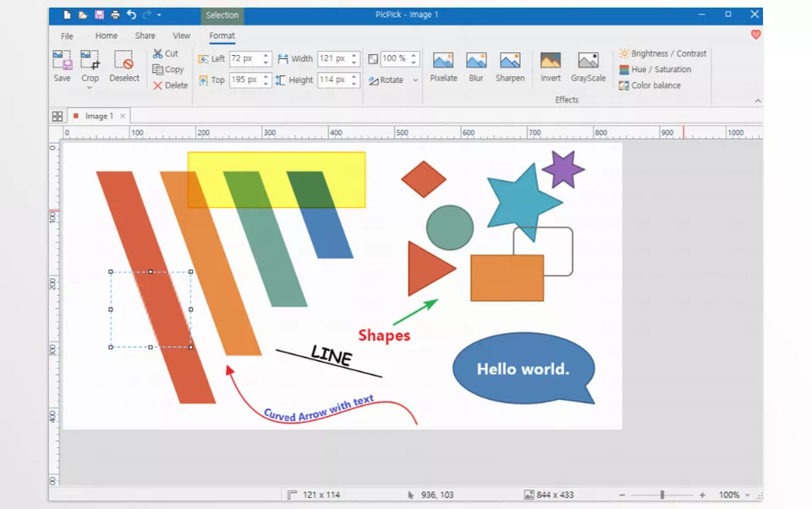Viewport: 812px width, 509px height.
Task: Click the Delete button
Action: pos(170,85)
